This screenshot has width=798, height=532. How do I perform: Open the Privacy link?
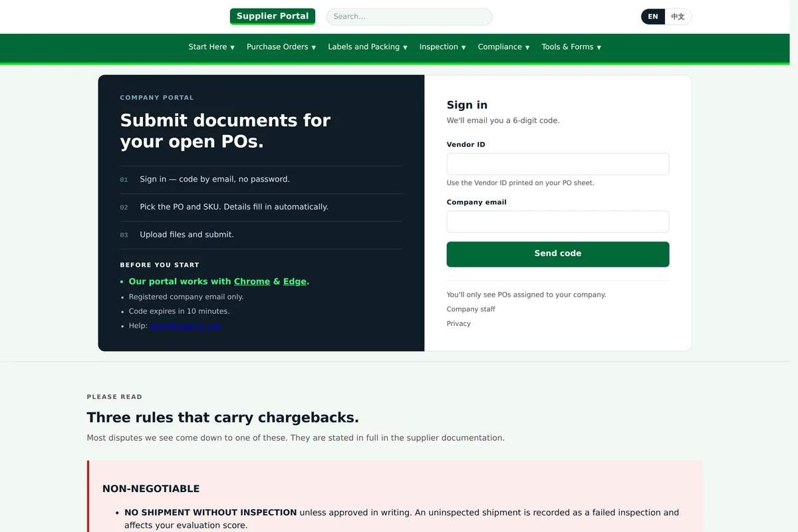tap(458, 324)
